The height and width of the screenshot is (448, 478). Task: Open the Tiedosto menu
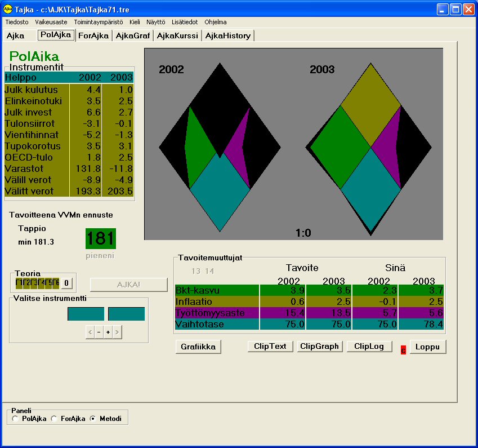pos(16,22)
